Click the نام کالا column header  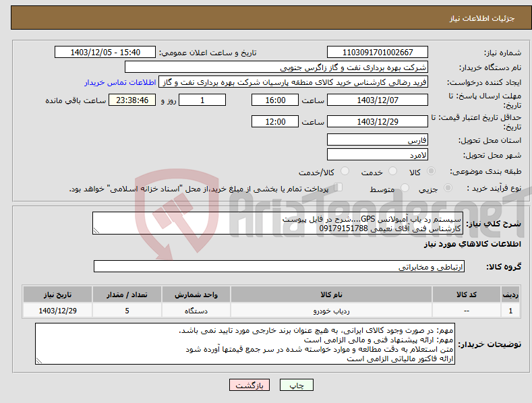click(331, 294)
